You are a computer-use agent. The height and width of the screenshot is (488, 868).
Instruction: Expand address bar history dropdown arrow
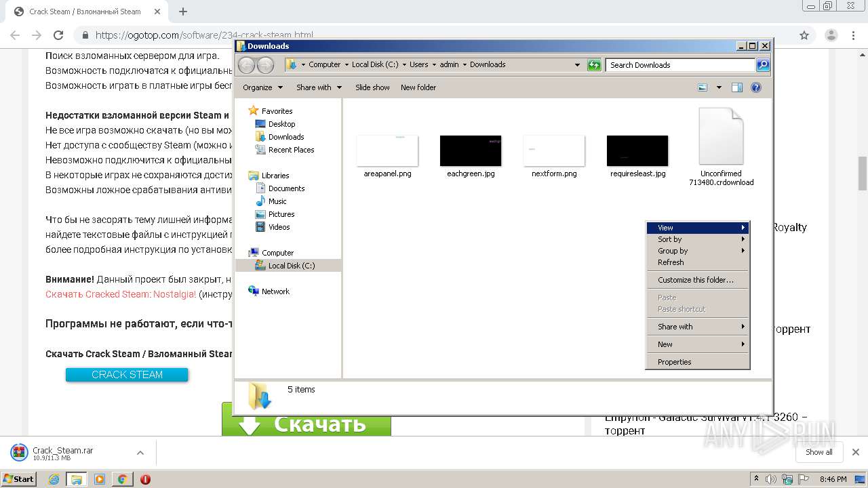(x=577, y=65)
